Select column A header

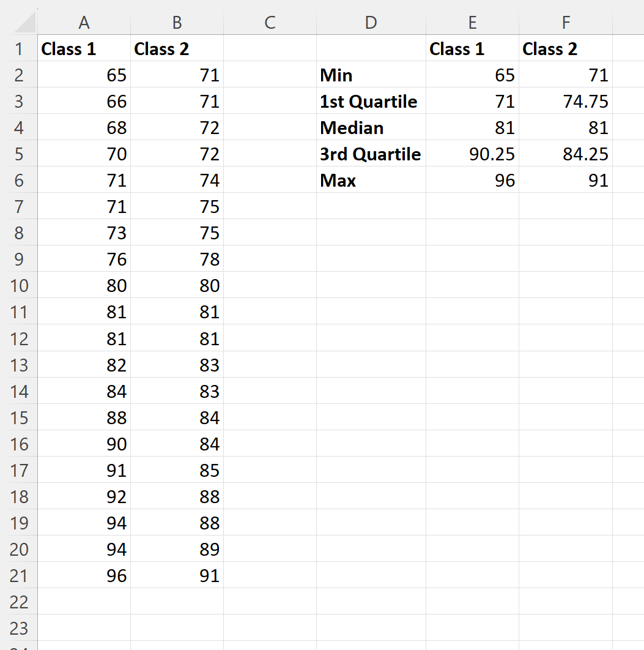[84, 23]
